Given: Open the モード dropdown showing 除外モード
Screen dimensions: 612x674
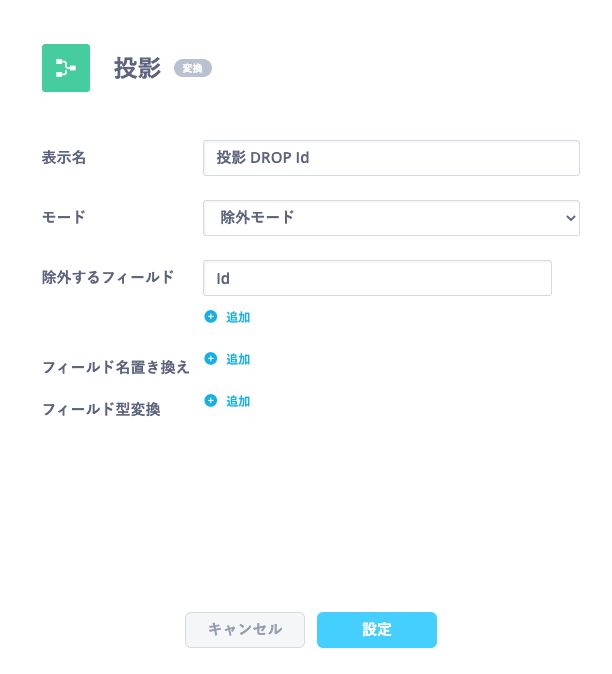Looking at the screenshot, I should 391,218.
